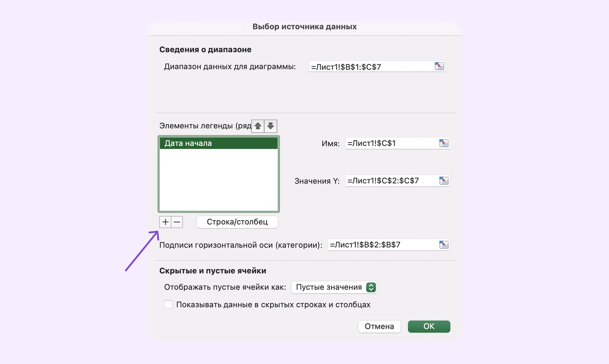Confirm the dialog with OK
The image size is (609, 364).
point(429,326)
